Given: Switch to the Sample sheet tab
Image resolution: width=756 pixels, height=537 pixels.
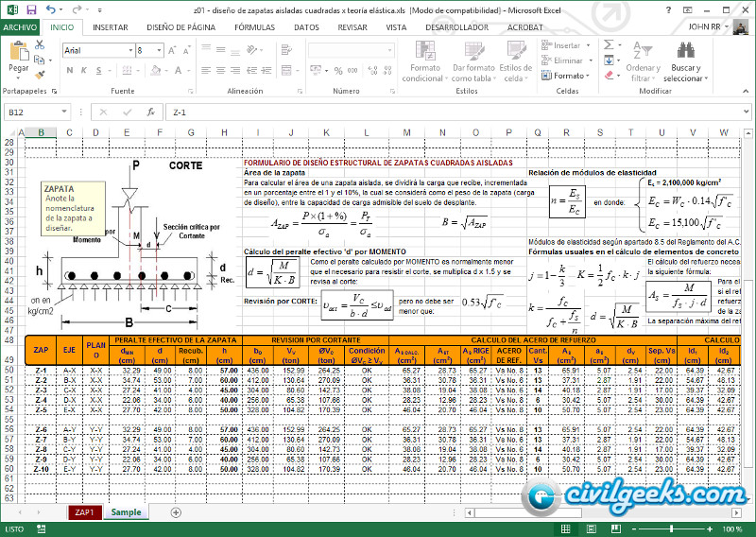Looking at the screenshot, I should 126,512.
